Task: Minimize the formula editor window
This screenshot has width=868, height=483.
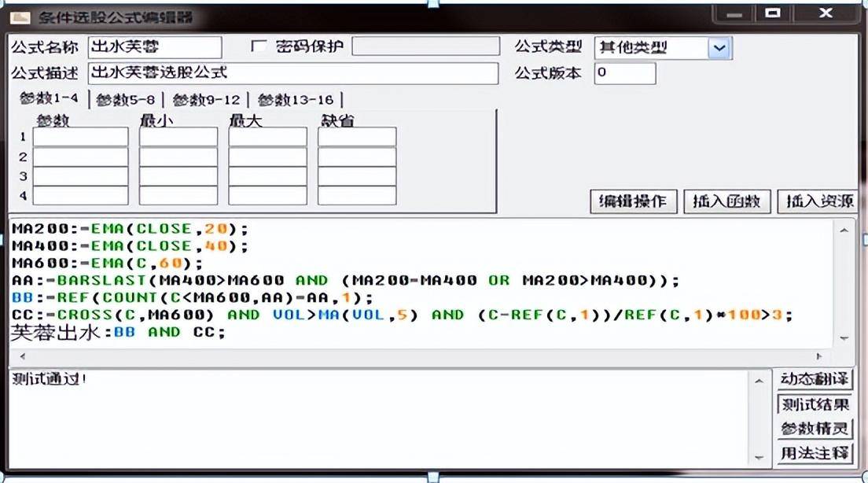Action: coord(734,14)
